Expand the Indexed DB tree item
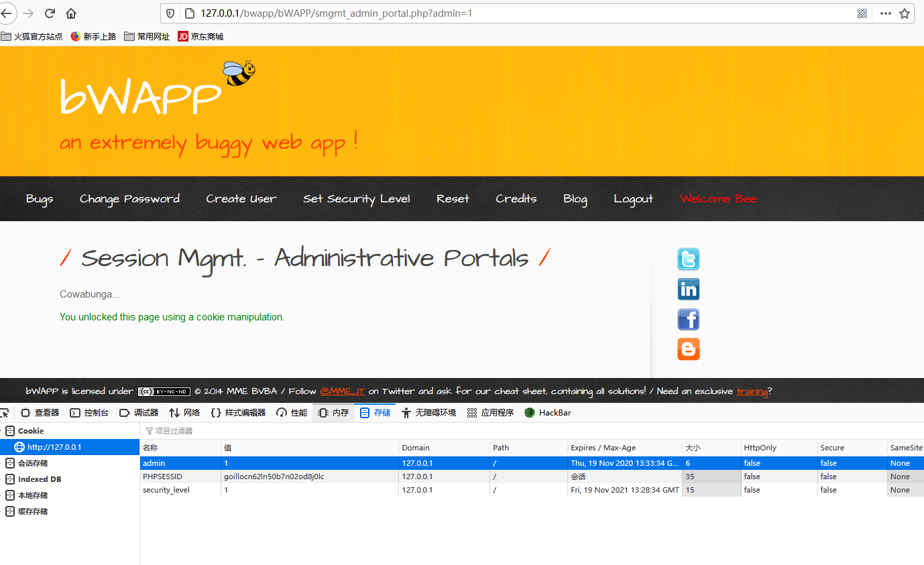The image size is (924, 565). tap(2, 479)
